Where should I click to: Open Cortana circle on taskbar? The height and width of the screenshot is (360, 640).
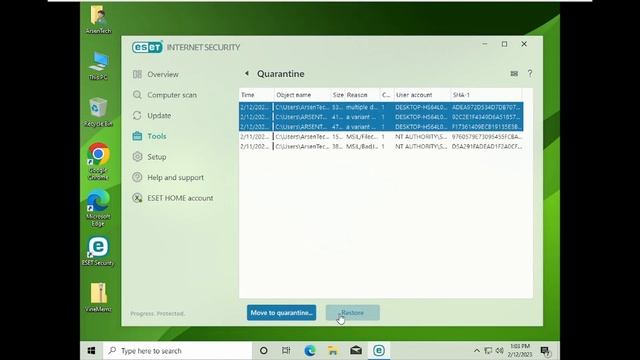coord(264,351)
